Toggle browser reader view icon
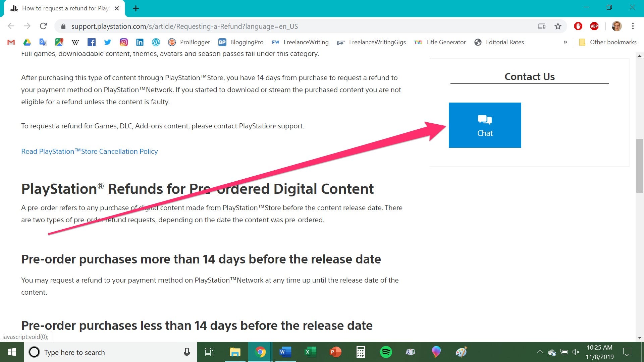644x362 pixels. tap(541, 26)
